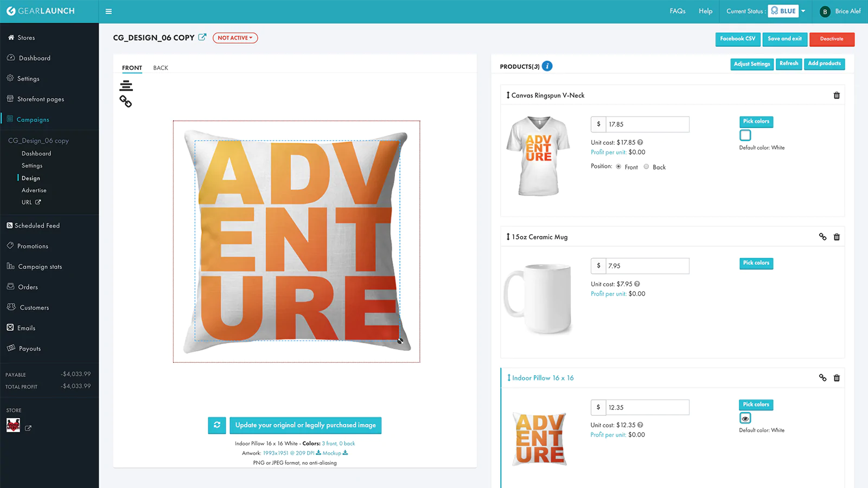Open the Brice Alef account menu
Screen dimensions: 868x488
tap(840, 11)
